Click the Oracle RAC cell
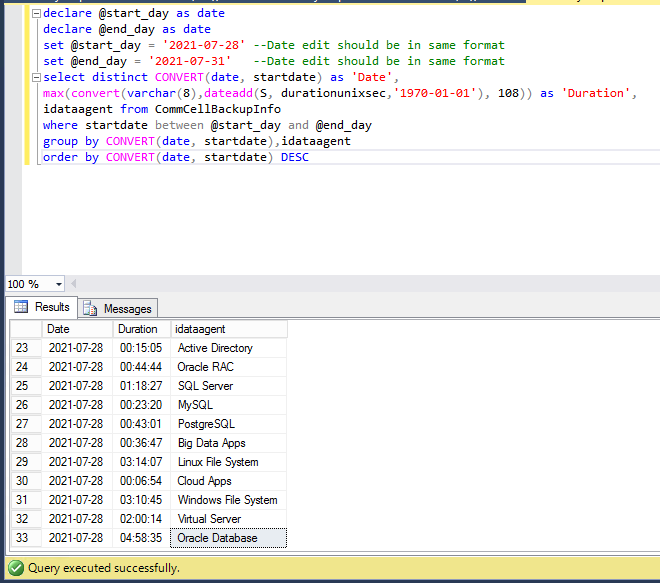Image resolution: width=660 pixels, height=583 pixels. click(229, 367)
